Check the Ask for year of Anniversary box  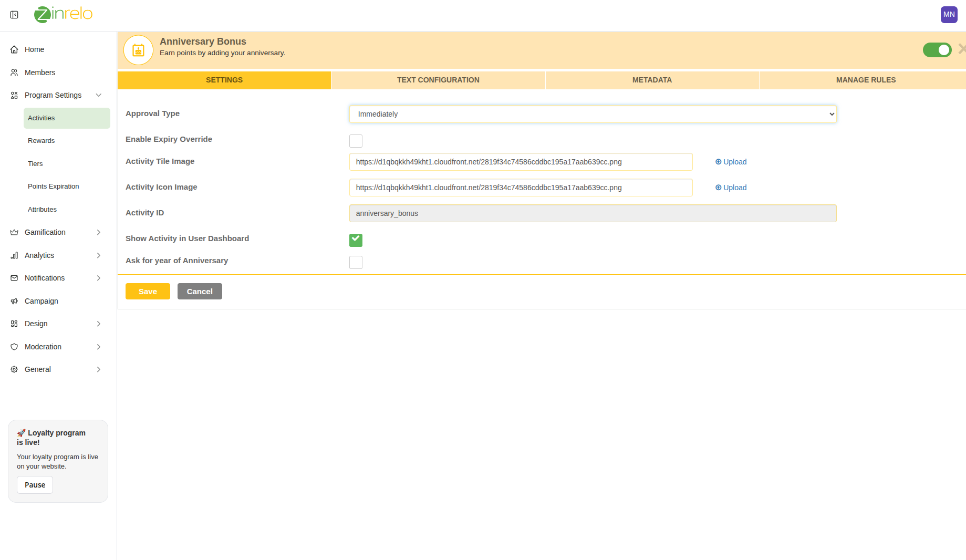356,262
